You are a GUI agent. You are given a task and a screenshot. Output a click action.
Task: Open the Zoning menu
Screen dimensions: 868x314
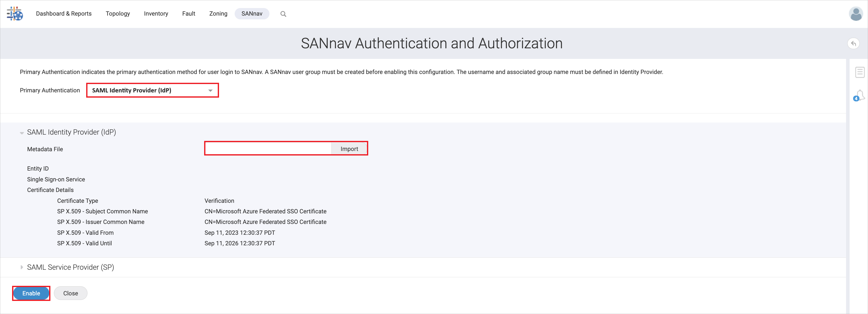point(218,14)
